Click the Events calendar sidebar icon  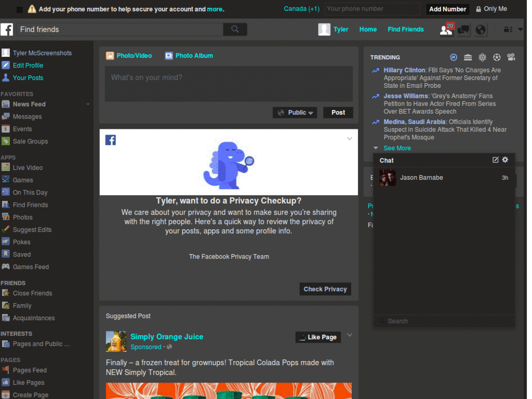pyautogui.click(x=6, y=129)
